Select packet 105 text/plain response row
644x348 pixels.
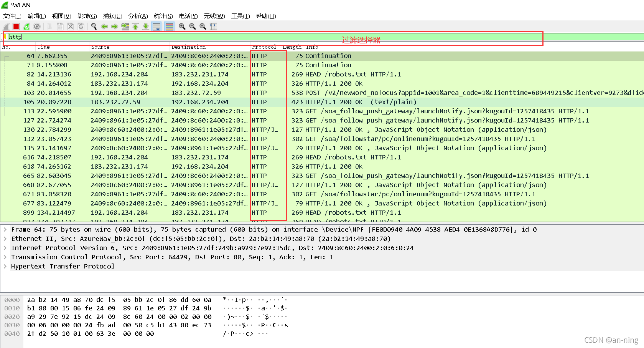[322, 102]
